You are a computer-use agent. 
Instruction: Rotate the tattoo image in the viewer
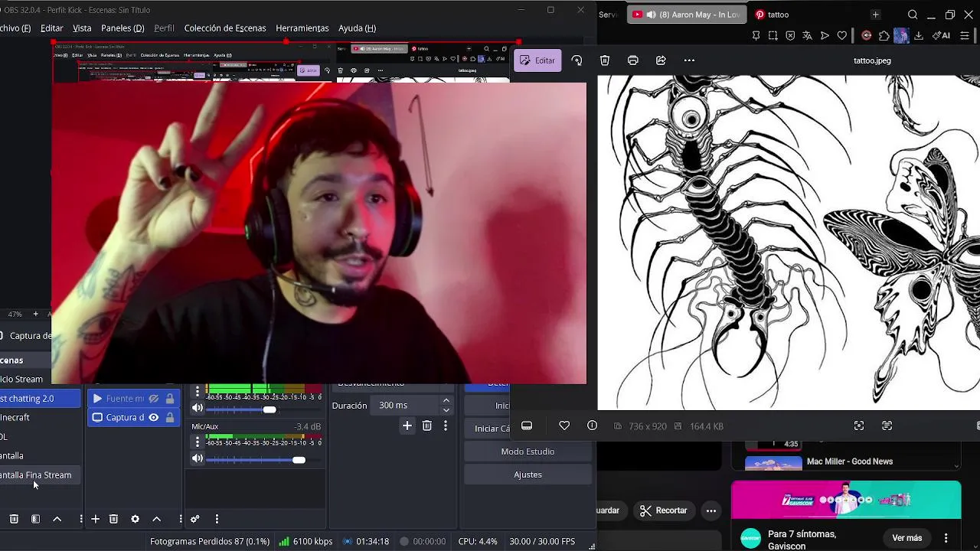[x=577, y=60]
